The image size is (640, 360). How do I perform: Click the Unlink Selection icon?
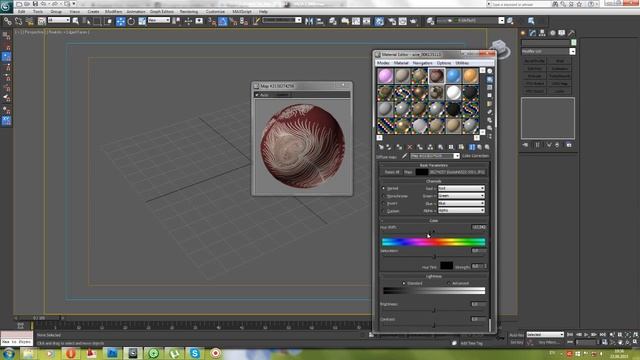click(x=18, y=21)
